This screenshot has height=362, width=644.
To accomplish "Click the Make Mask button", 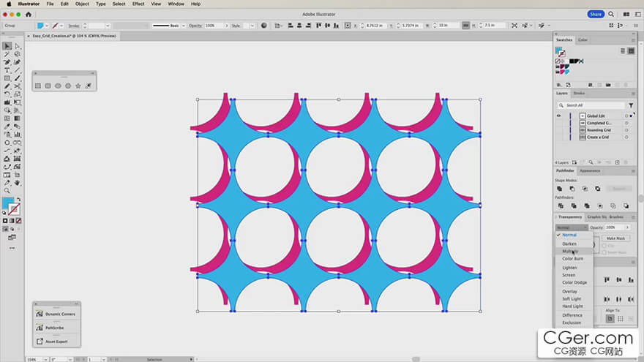I will [x=615, y=238].
